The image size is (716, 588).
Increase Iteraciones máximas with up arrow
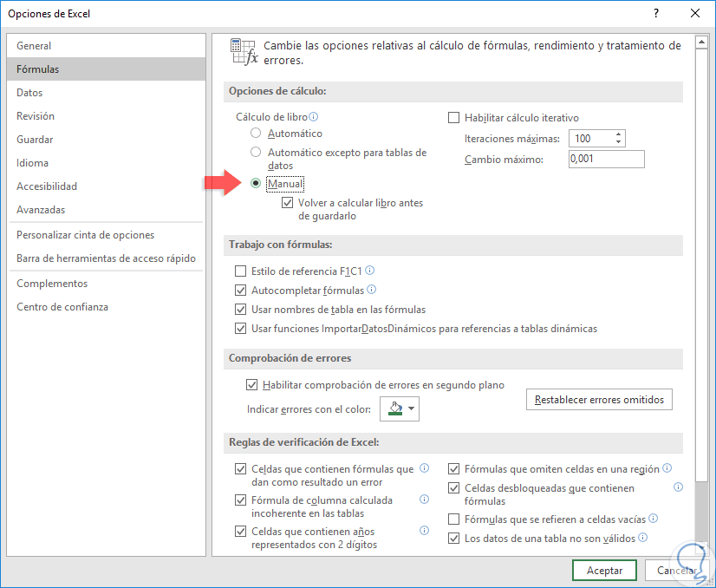coord(618,134)
